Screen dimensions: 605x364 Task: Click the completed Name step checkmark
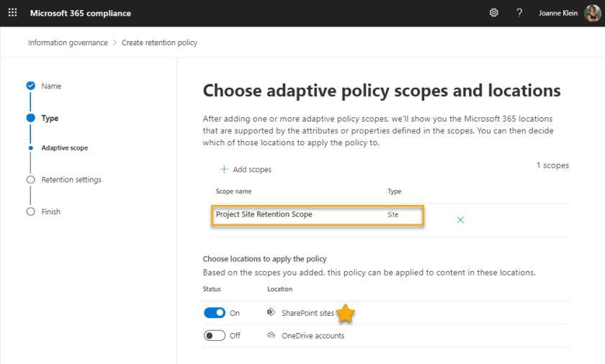pyautogui.click(x=30, y=86)
